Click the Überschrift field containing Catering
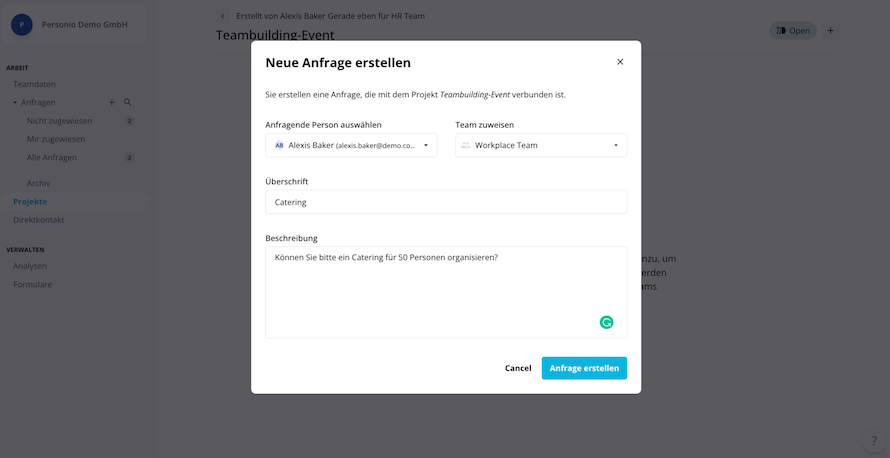 (x=446, y=202)
